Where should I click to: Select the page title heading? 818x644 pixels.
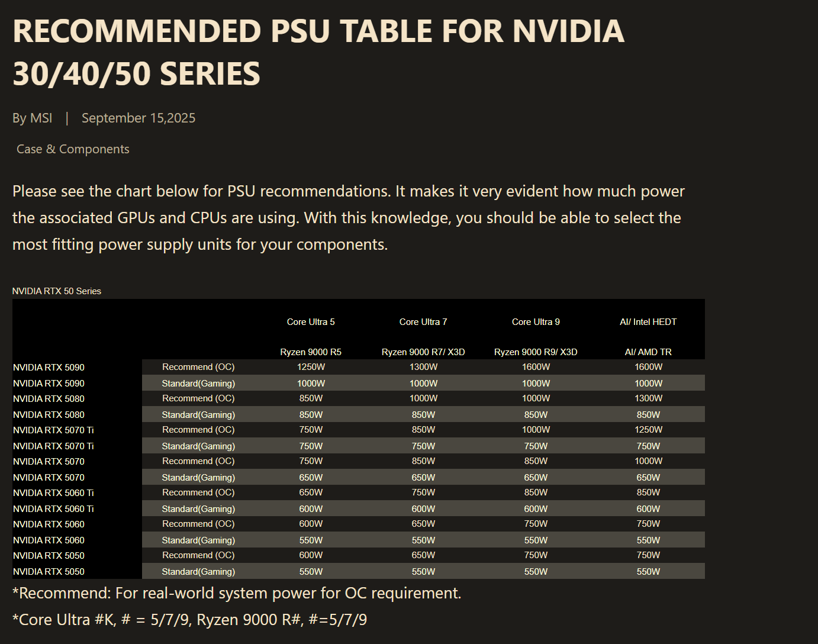point(318,52)
